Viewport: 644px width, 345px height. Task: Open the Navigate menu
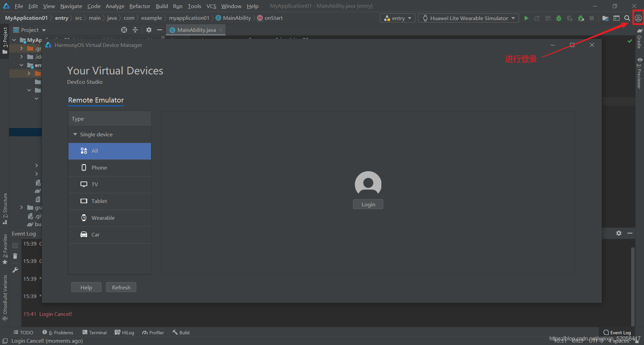[x=71, y=6]
